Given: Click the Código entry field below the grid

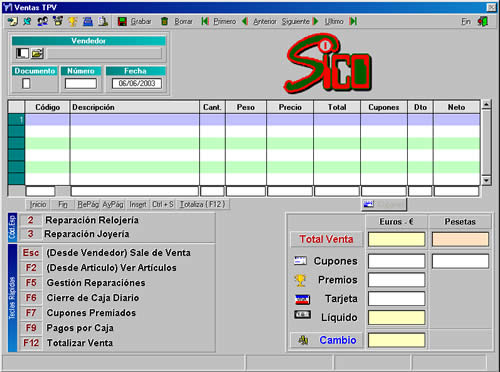Looking at the screenshot, I should pyautogui.click(x=40, y=191).
